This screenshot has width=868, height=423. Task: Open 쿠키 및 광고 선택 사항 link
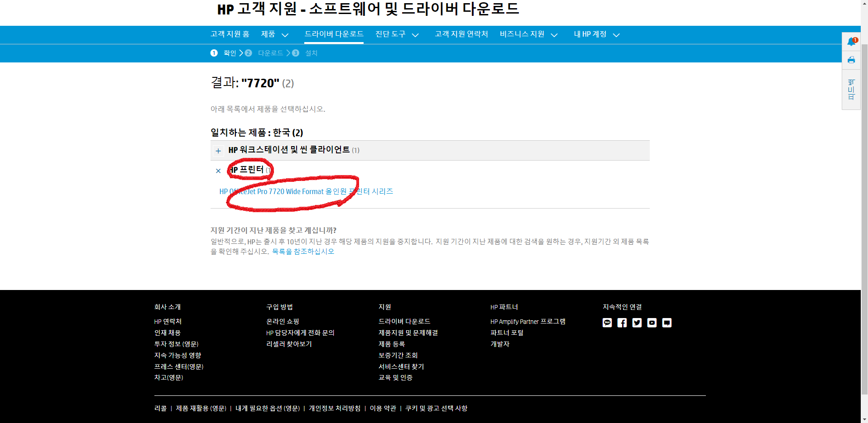(436, 409)
